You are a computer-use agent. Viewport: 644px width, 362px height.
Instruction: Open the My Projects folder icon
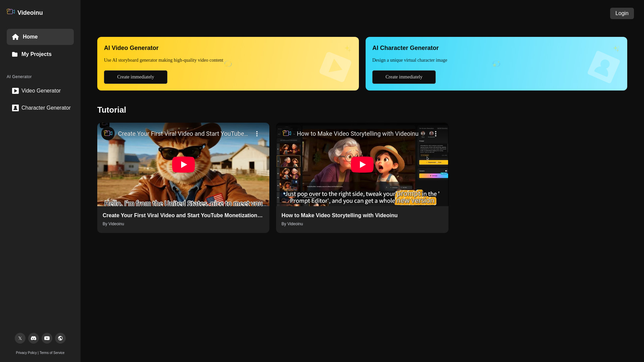point(15,54)
